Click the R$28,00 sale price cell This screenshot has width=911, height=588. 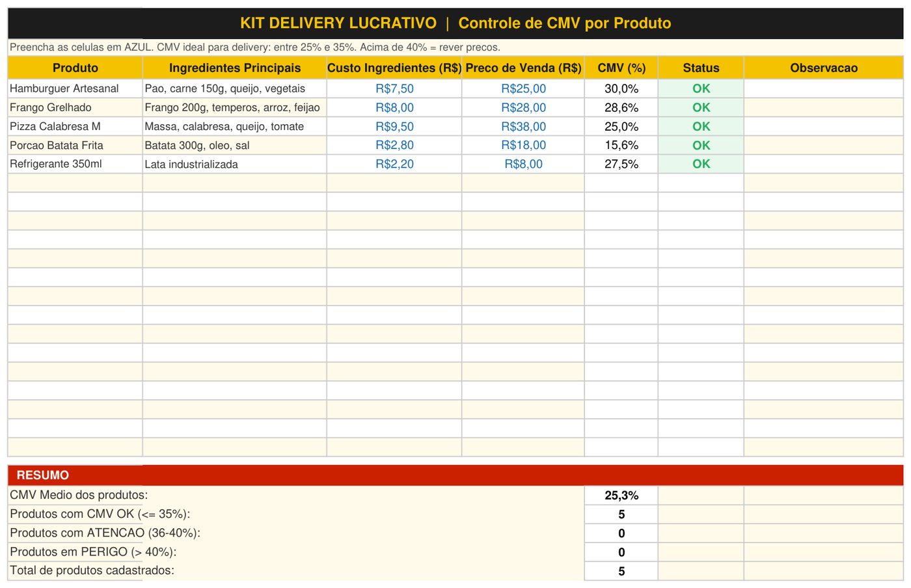click(523, 107)
